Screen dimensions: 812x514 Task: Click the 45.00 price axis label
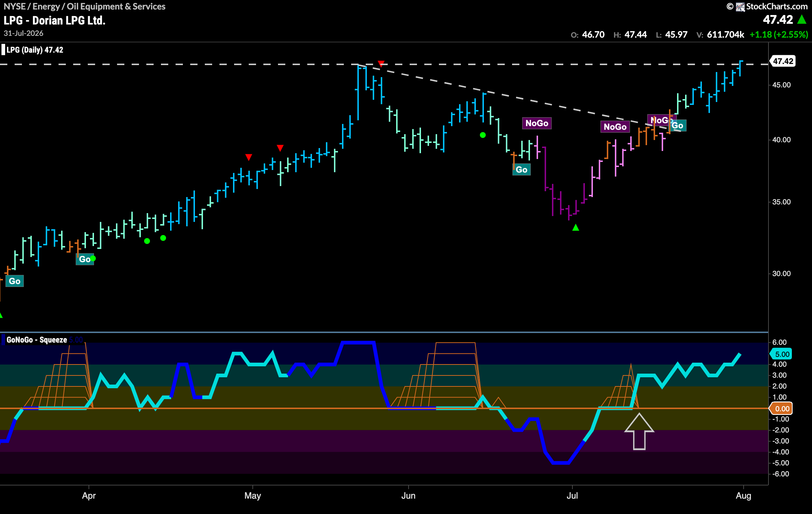tap(781, 85)
